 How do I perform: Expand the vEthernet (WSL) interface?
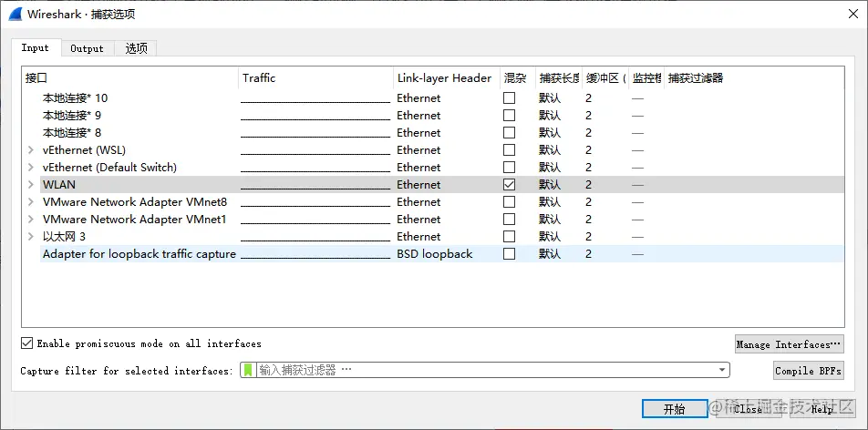click(x=31, y=150)
